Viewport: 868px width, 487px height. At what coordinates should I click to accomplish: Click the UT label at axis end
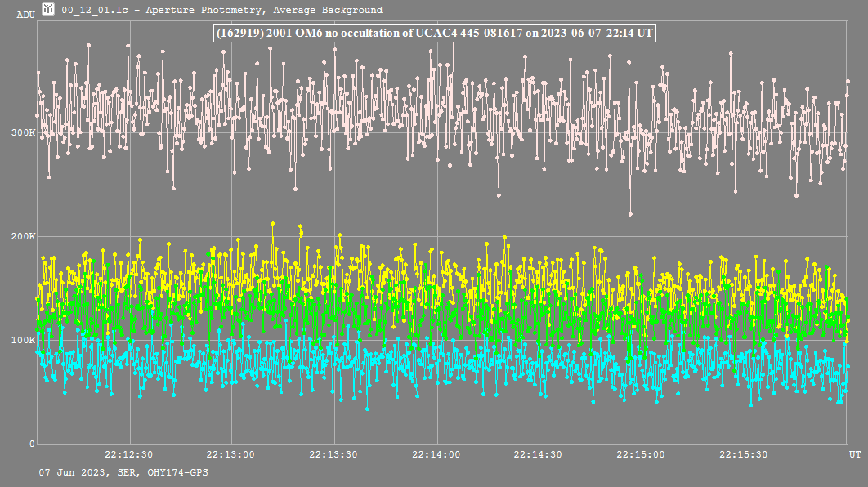click(x=854, y=454)
